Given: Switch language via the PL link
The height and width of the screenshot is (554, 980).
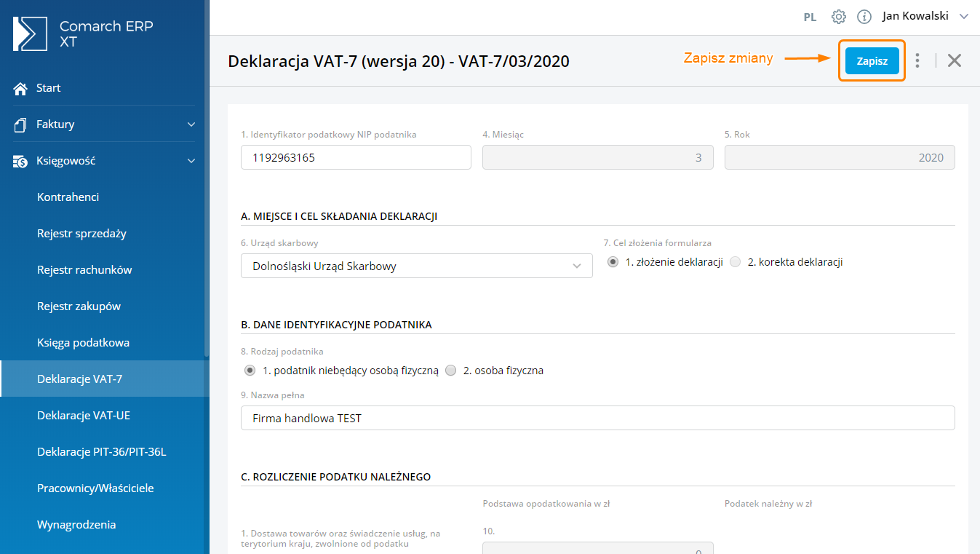Looking at the screenshot, I should pos(810,17).
